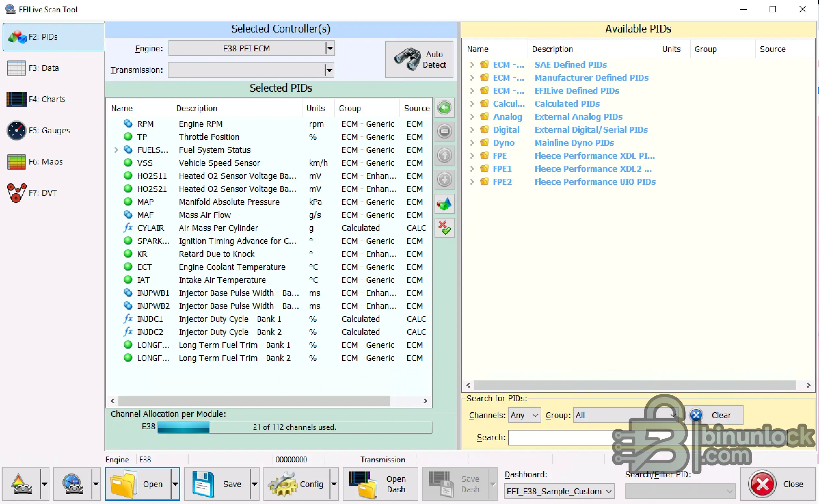The image size is (819, 504).
Task: Click the Search for PIDs text field
Action: 647,437
